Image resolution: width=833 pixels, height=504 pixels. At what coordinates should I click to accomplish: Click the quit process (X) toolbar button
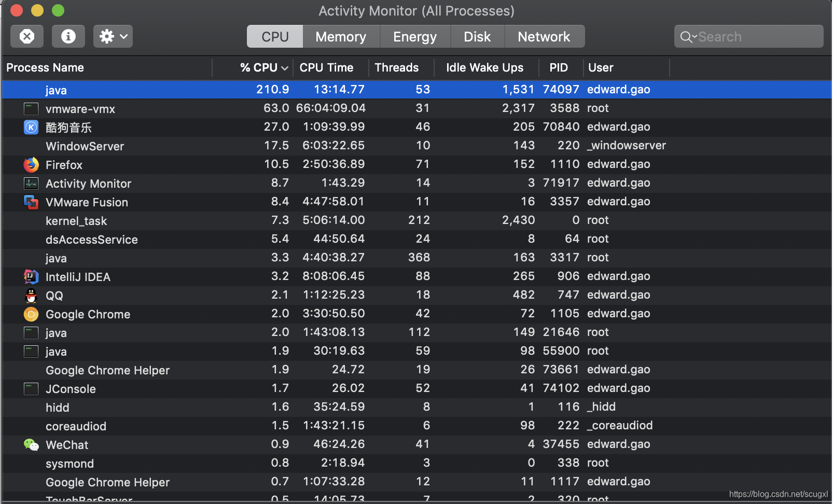coord(27,36)
